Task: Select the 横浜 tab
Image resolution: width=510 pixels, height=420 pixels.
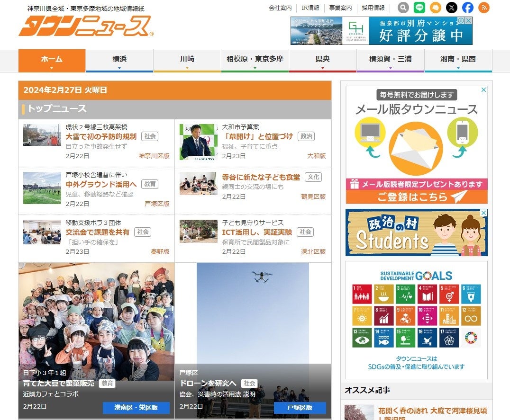Action: [119, 61]
